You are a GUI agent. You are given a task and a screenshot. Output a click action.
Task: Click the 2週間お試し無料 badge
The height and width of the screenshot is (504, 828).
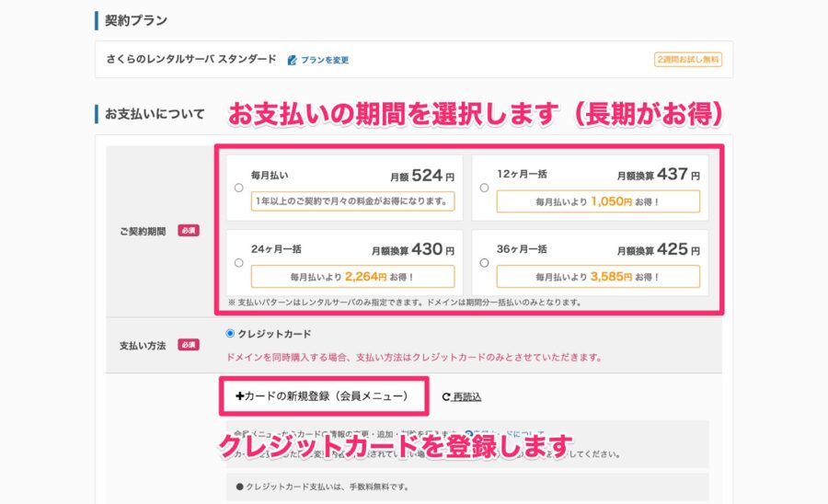[x=688, y=60]
